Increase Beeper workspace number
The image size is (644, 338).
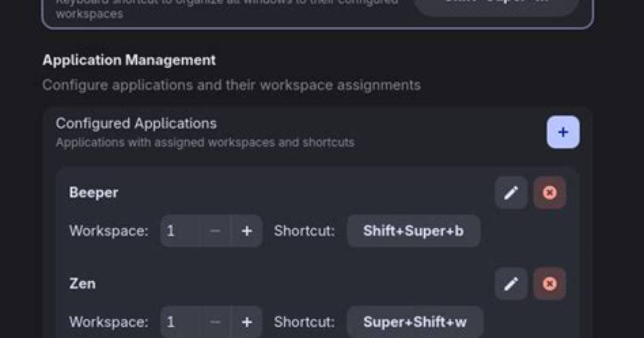(x=247, y=231)
